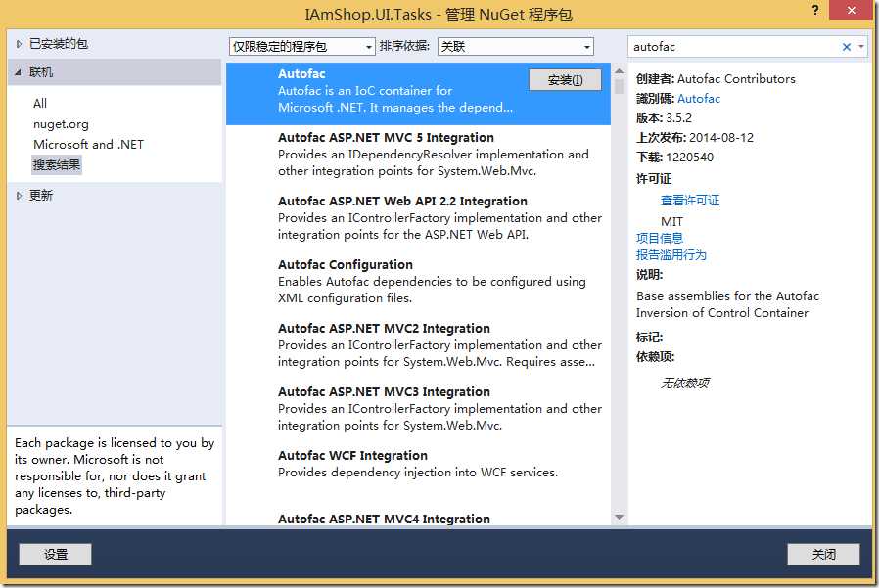Image resolution: width=879 pixels, height=588 pixels.
Task: Select Microsoft and .NET source
Action: coord(88,144)
